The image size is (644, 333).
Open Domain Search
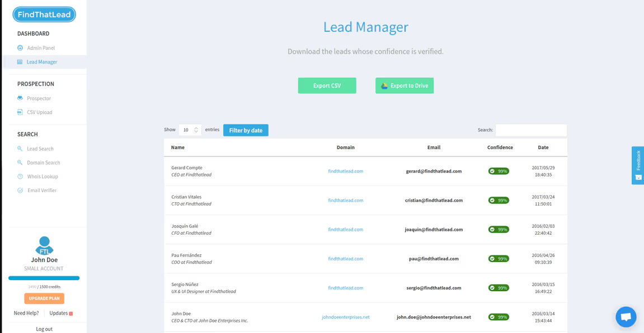coord(44,163)
